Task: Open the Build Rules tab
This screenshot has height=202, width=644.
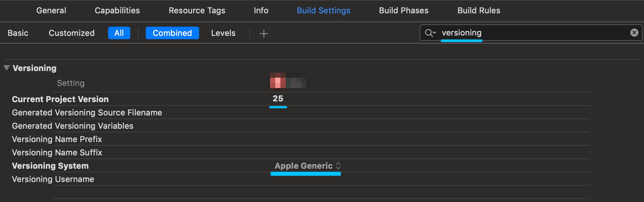Action: (x=479, y=10)
